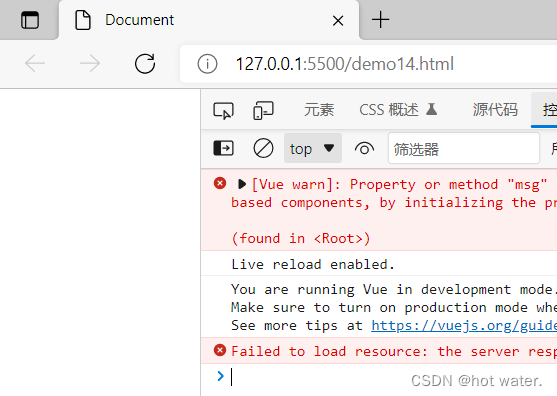
Task: Switch to the 元素 tab
Action: click(319, 110)
